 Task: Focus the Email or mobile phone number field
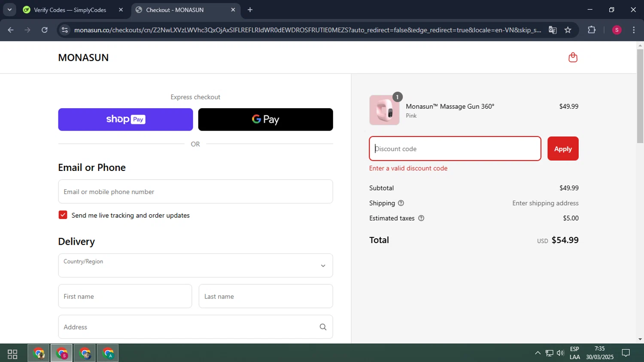pos(195,192)
